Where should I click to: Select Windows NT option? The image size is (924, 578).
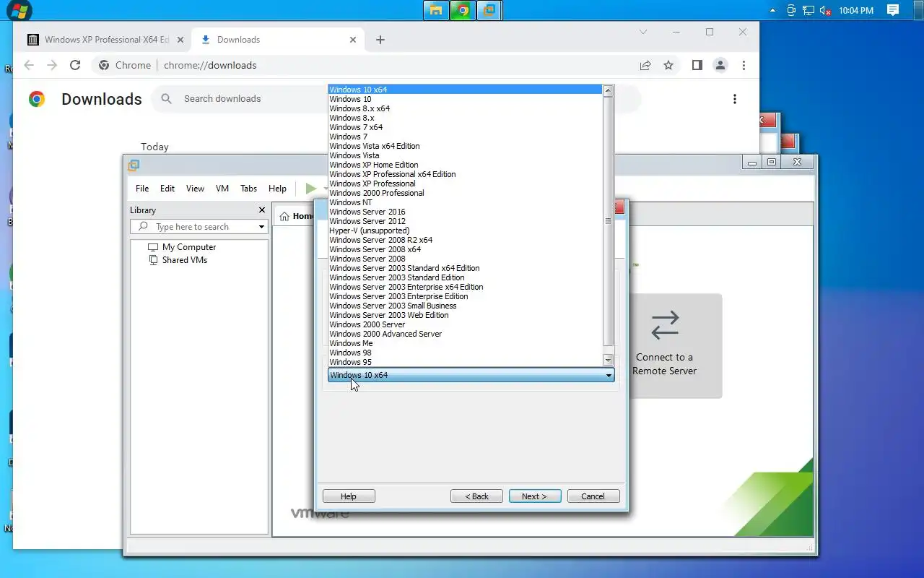click(466, 202)
